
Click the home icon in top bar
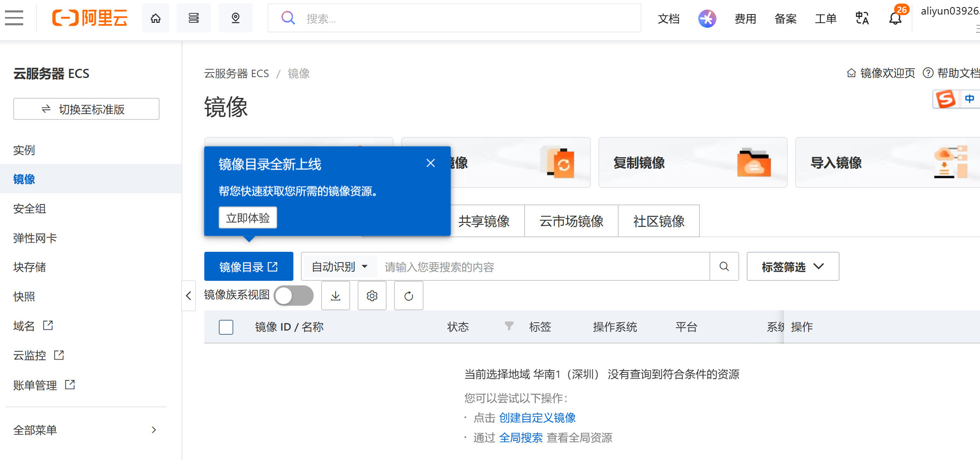[155, 18]
